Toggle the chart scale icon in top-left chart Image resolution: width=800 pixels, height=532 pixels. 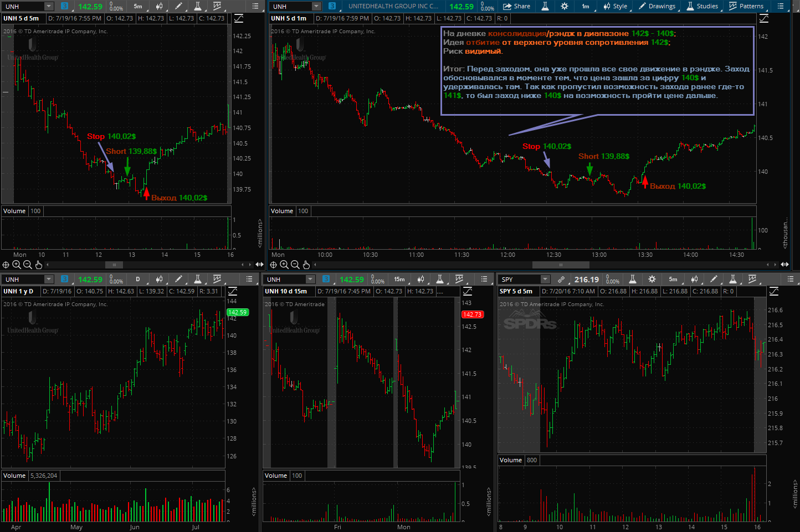coord(239,18)
